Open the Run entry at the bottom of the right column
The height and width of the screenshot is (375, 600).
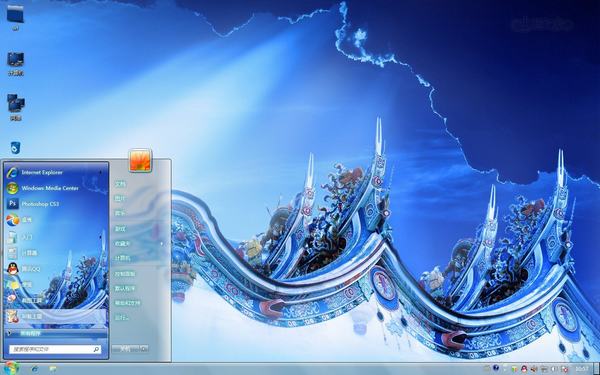click(122, 317)
